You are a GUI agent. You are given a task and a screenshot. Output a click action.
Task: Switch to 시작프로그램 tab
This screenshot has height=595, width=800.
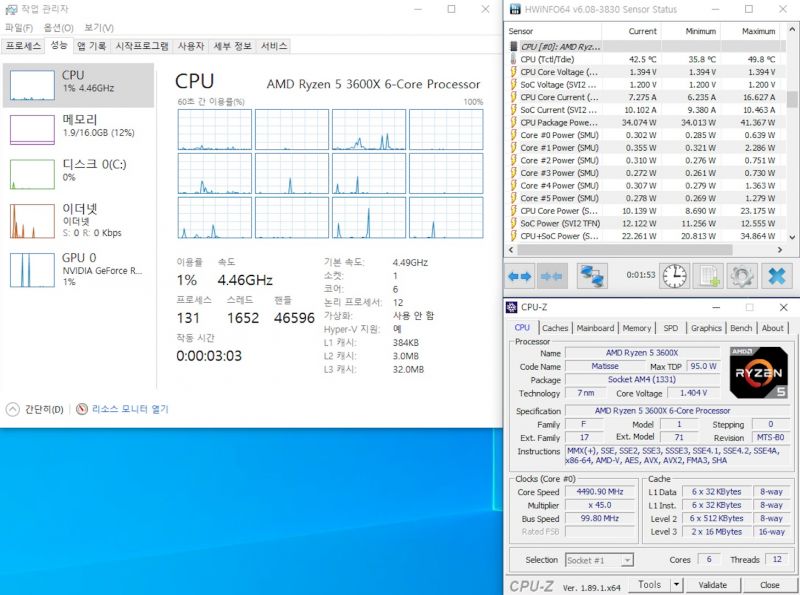tap(142, 46)
